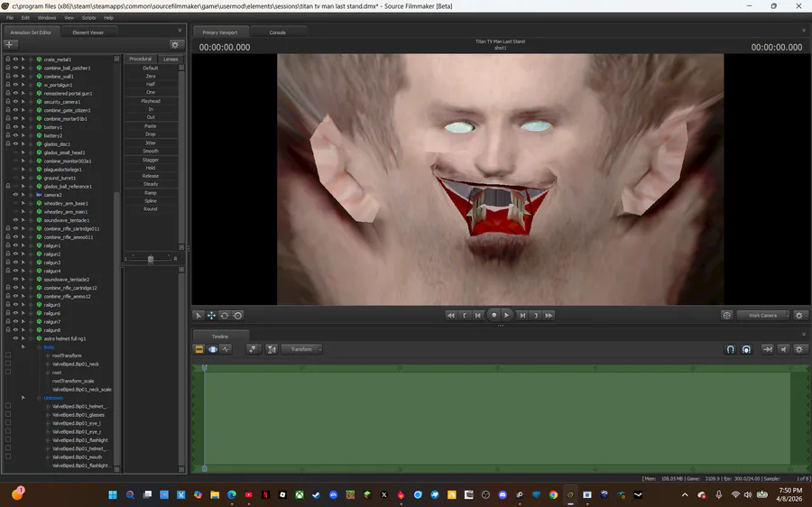
Task: Activate the rotate manipulator tool
Action: pyautogui.click(x=225, y=316)
